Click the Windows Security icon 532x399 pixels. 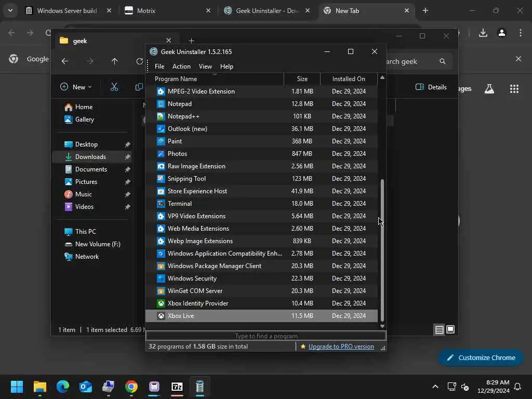[161, 278]
